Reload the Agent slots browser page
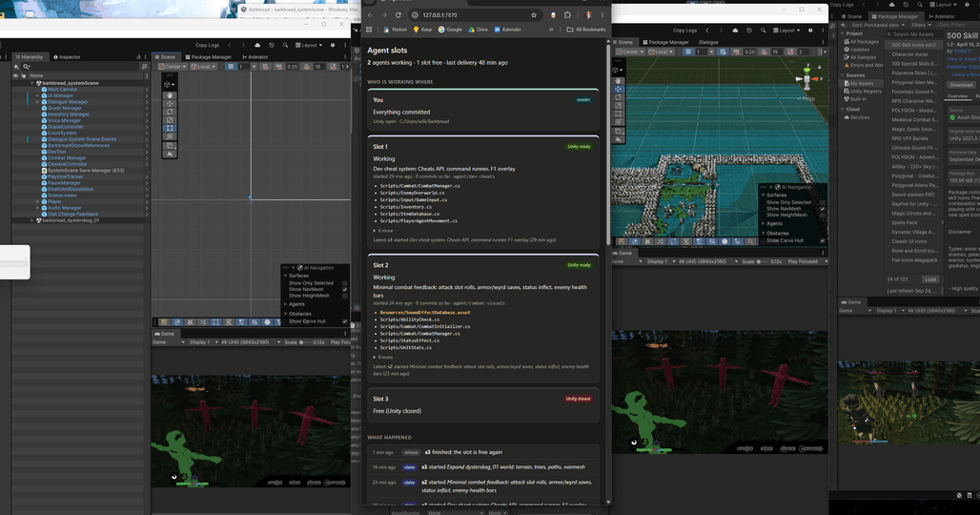The width and height of the screenshot is (980, 515). point(398,15)
